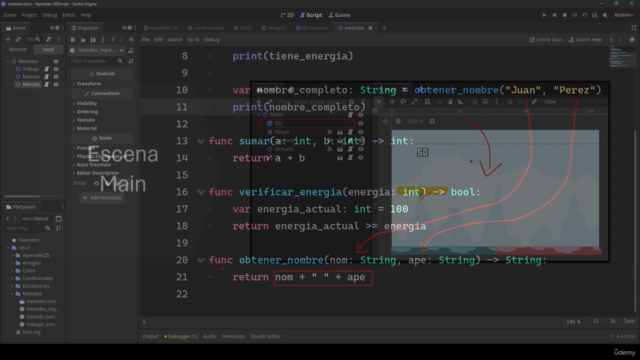Go forward in FileSystem path history

15,219
